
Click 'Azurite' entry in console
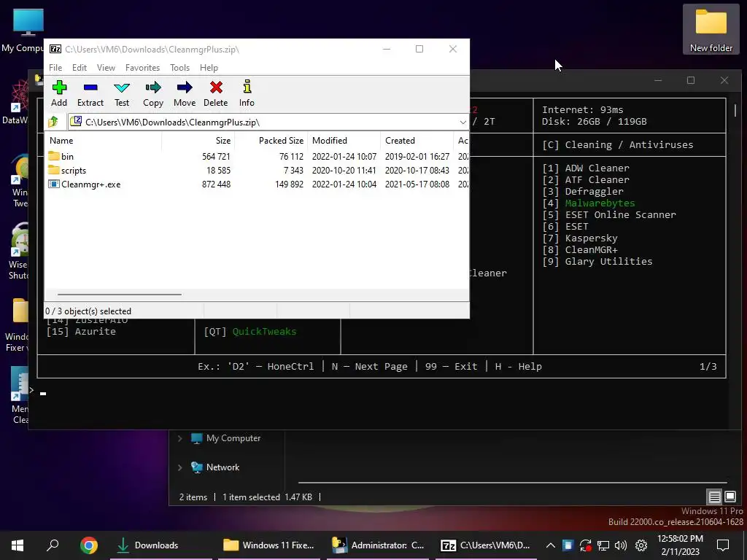[x=95, y=332]
